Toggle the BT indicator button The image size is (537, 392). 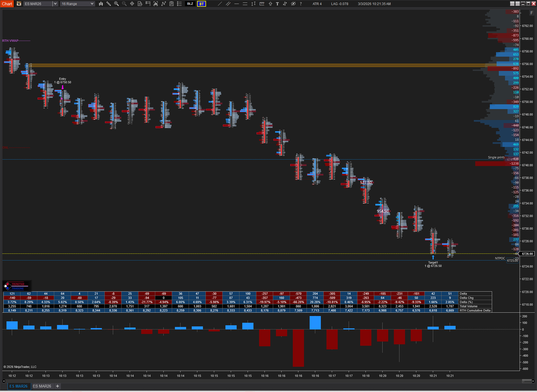point(201,4)
